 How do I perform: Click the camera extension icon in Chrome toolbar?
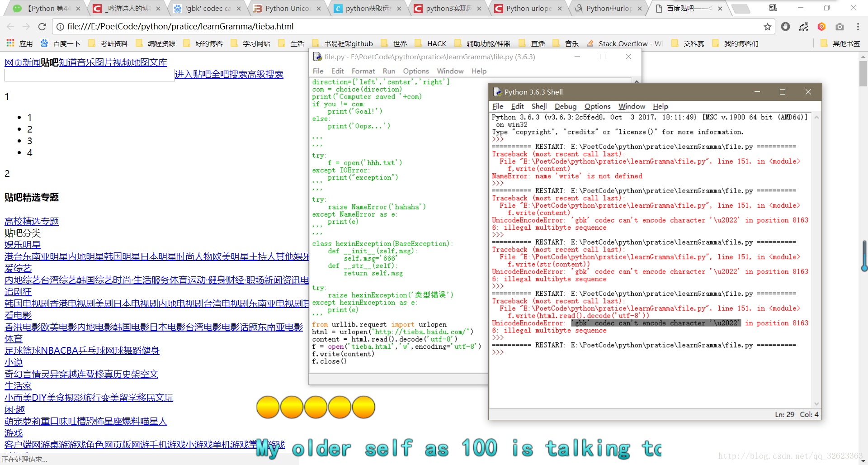pos(840,27)
